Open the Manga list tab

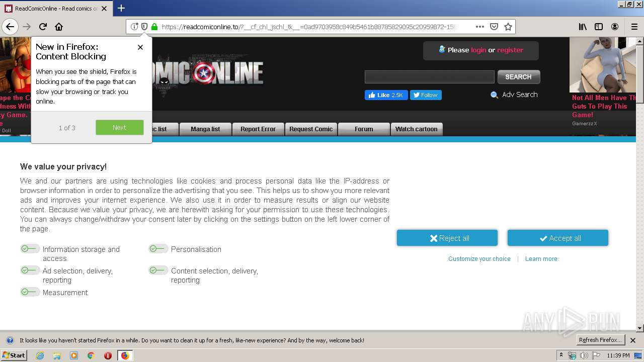click(x=205, y=129)
